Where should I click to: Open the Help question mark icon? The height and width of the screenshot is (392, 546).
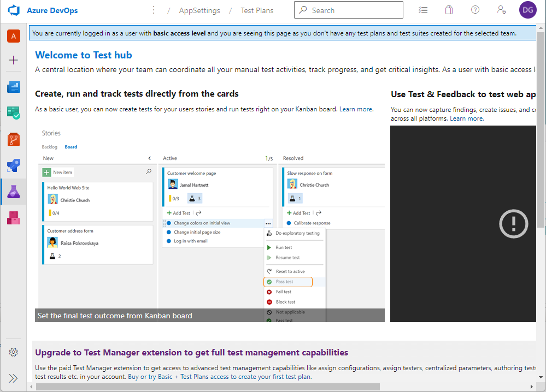tap(475, 10)
